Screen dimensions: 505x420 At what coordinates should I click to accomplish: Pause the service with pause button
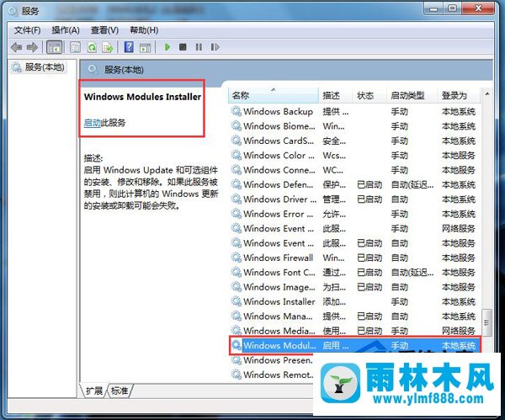click(199, 47)
